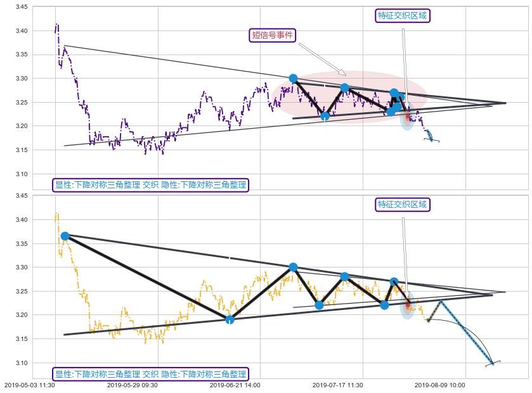Screen dimensions: 532x393
Task: Click the leftmost blue pivot in bottom chart
Action: pyautogui.click(x=65, y=236)
